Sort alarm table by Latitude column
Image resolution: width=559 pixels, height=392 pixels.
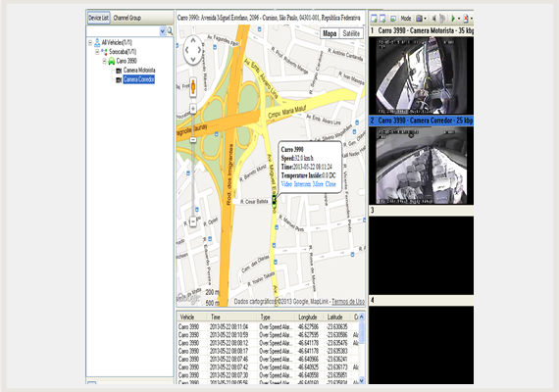click(x=338, y=317)
